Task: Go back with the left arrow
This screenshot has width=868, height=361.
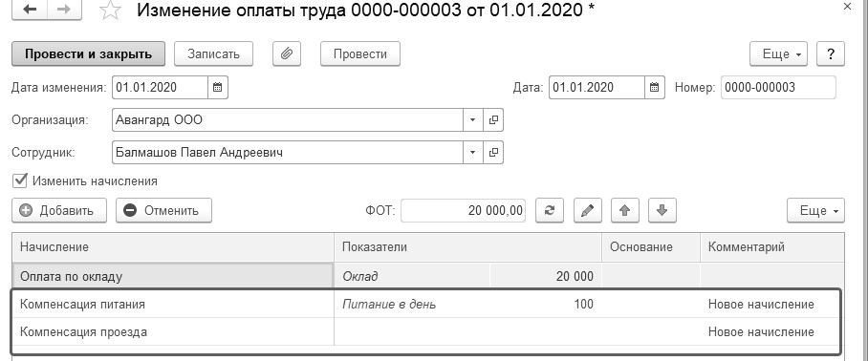Action: pos(30,10)
